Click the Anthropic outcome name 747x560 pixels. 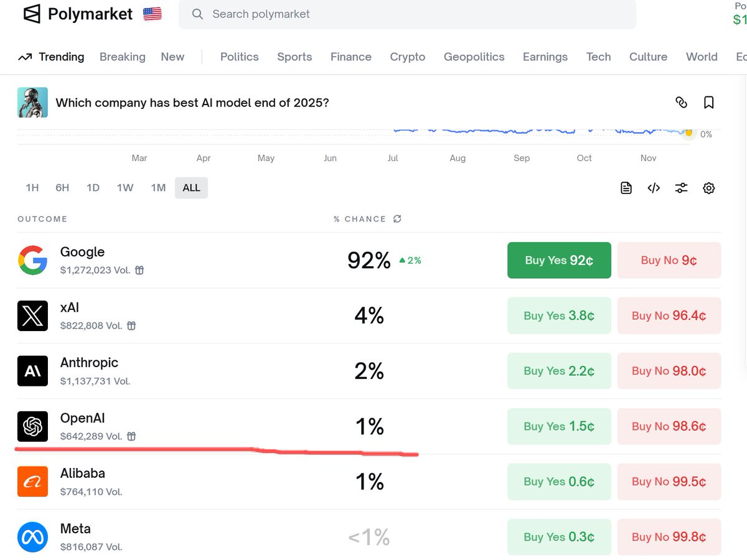point(89,363)
